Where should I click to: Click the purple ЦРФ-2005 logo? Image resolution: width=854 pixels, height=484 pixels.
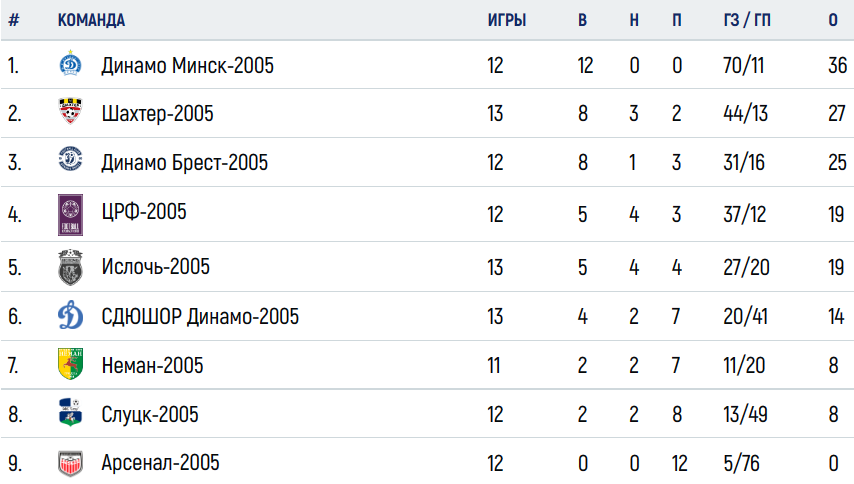(70, 215)
